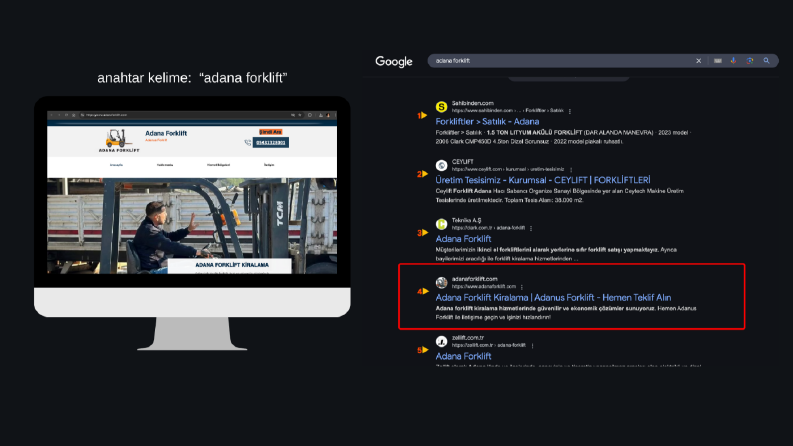Open three-dot menu beside ceylift.com URL
This screenshot has height=446, width=793.
point(571,169)
